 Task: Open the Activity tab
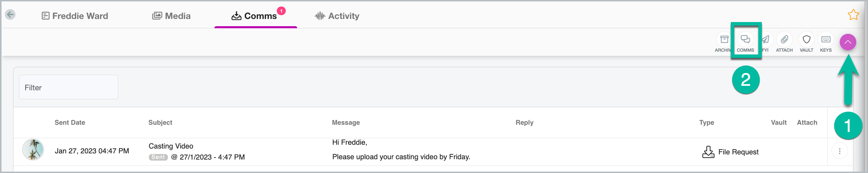(x=337, y=16)
